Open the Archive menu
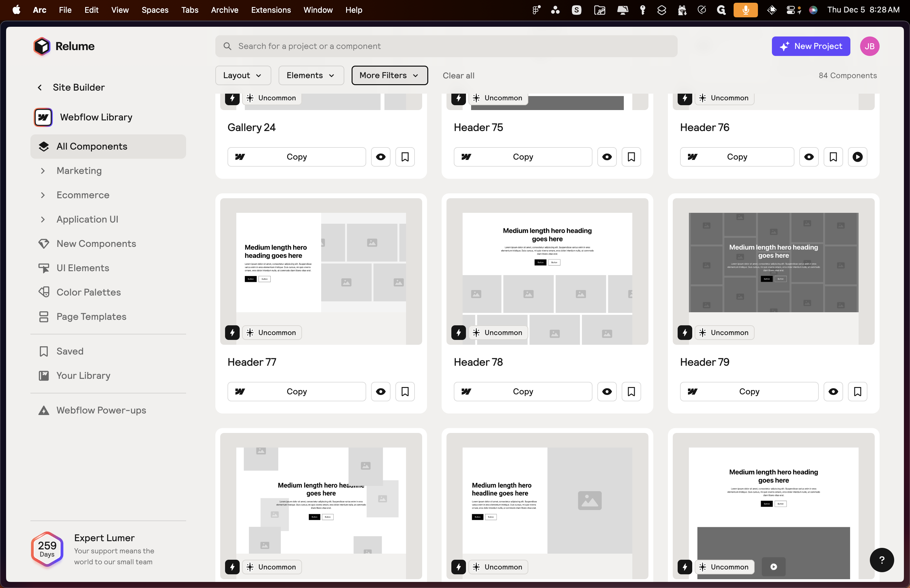Viewport: 910px width, 588px height. point(224,10)
